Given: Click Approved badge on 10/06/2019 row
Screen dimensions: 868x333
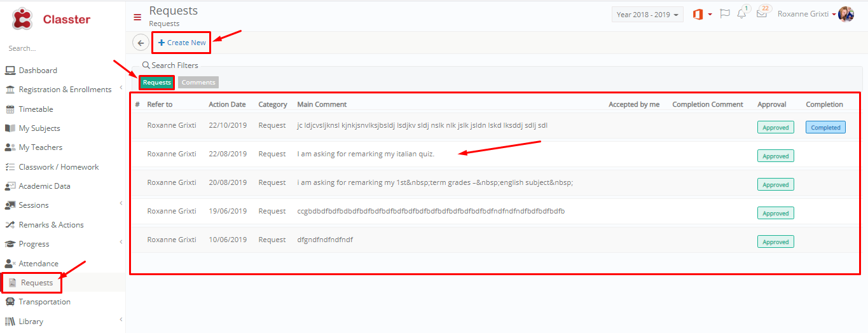Looking at the screenshot, I should 775,242.
